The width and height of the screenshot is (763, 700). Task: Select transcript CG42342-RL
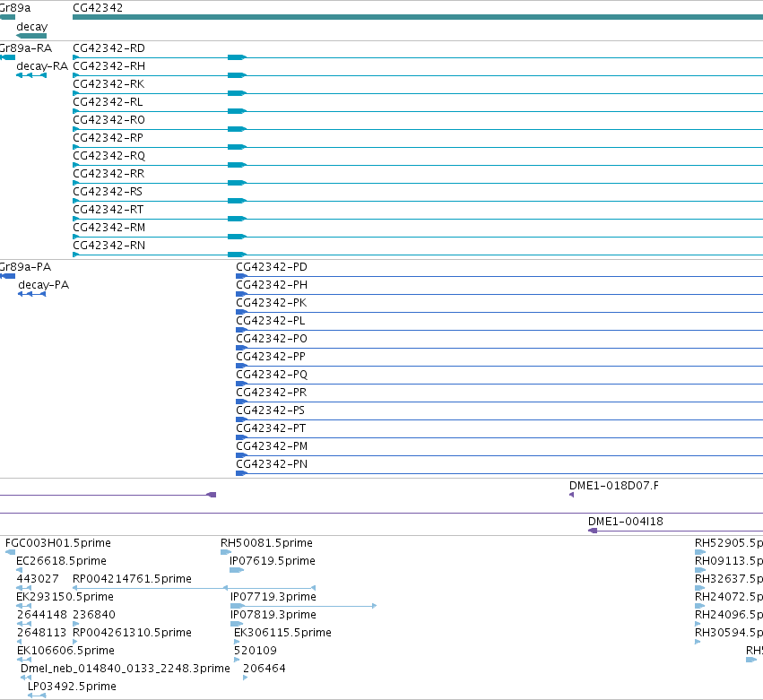[108, 102]
